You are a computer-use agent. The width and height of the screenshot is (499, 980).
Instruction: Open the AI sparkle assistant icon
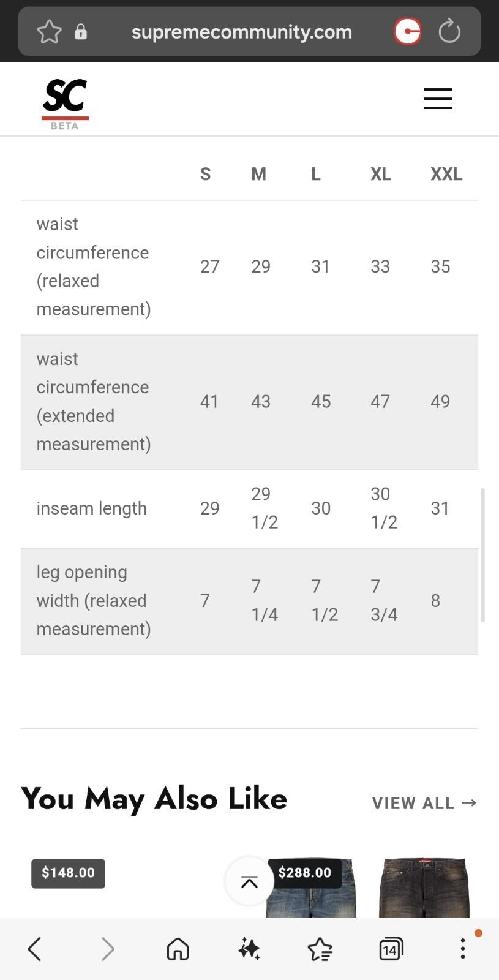[249, 949]
